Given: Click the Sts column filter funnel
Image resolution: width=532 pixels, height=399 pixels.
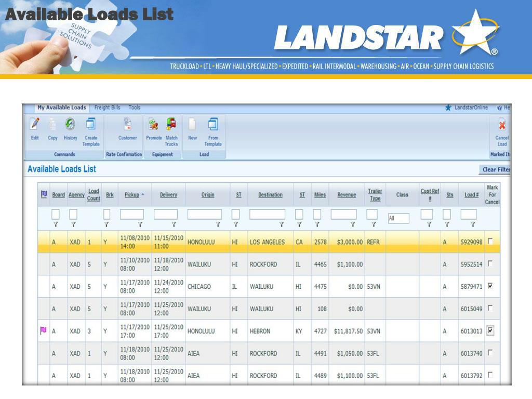Looking at the screenshot, I should pos(447,224).
